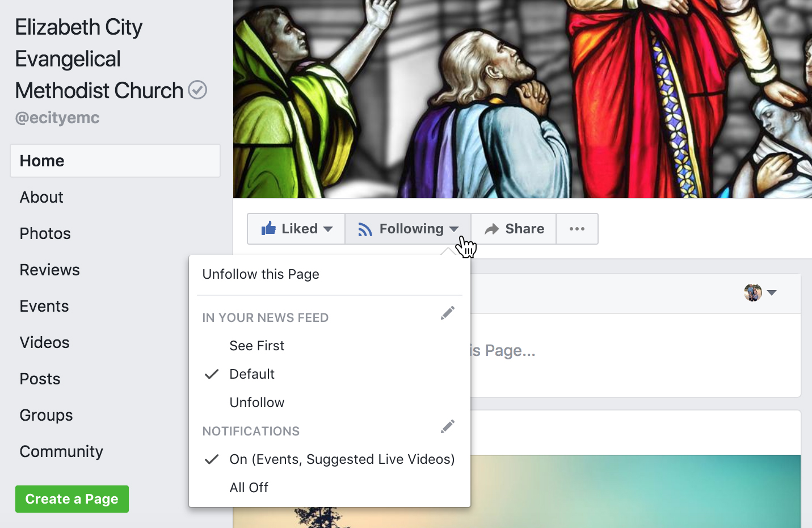Open the posting-as dropdown arrow beside avatar
The width and height of the screenshot is (812, 528).
[772, 292]
